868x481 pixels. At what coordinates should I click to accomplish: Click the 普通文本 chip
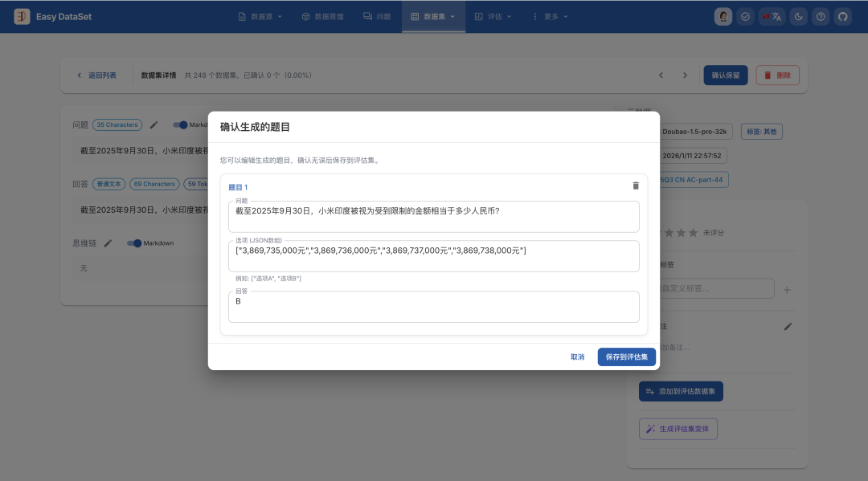tap(109, 184)
